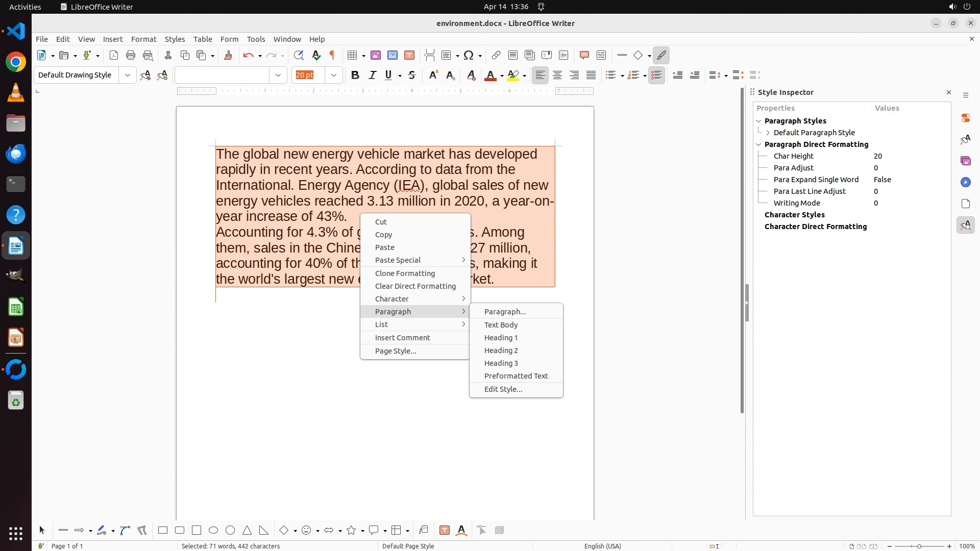Screen dimensions: 980x551
Task: Toggle Formatting Marks pilcrow icon
Action: [x=333, y=56]
